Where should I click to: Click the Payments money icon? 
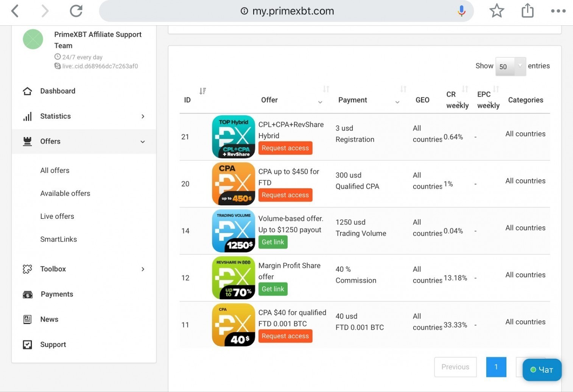coord(27,294)
